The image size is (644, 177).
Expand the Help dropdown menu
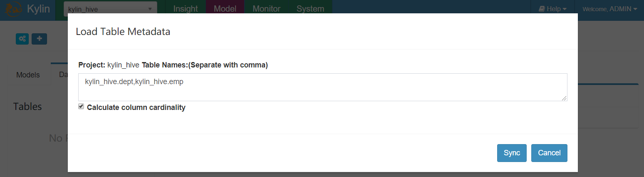coord(552,9)
